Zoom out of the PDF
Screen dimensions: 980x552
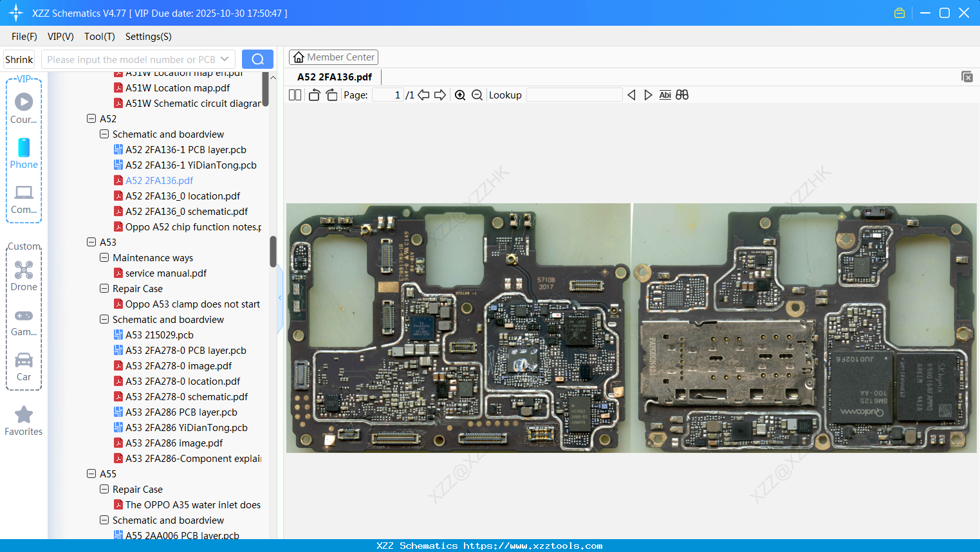tap(477, 95)
